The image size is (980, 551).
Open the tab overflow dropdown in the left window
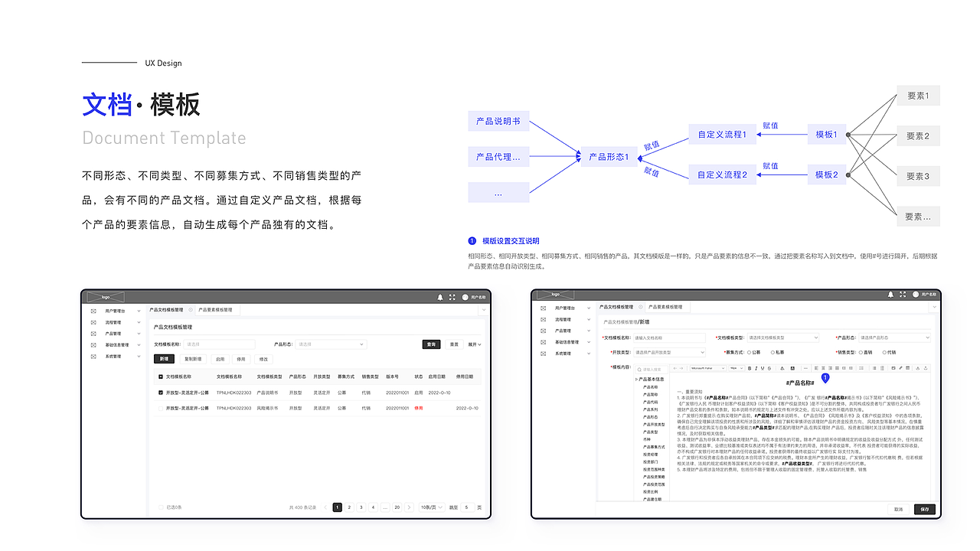482,310
